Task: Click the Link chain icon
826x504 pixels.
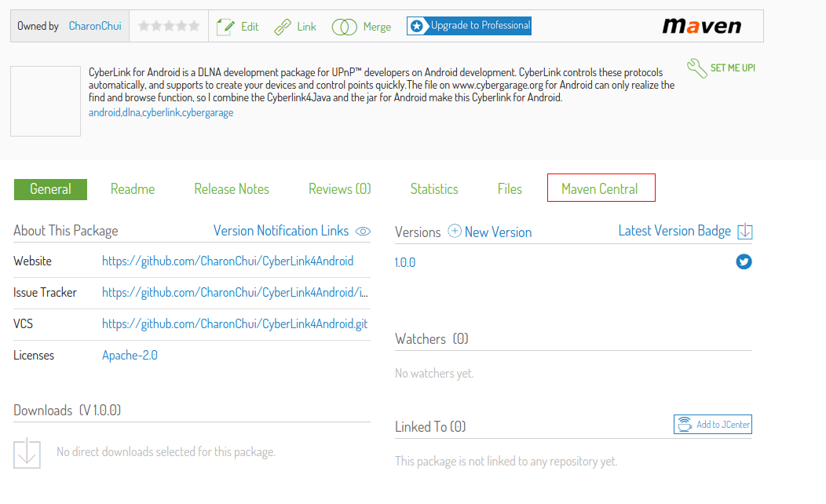Action: click(283, 27)
